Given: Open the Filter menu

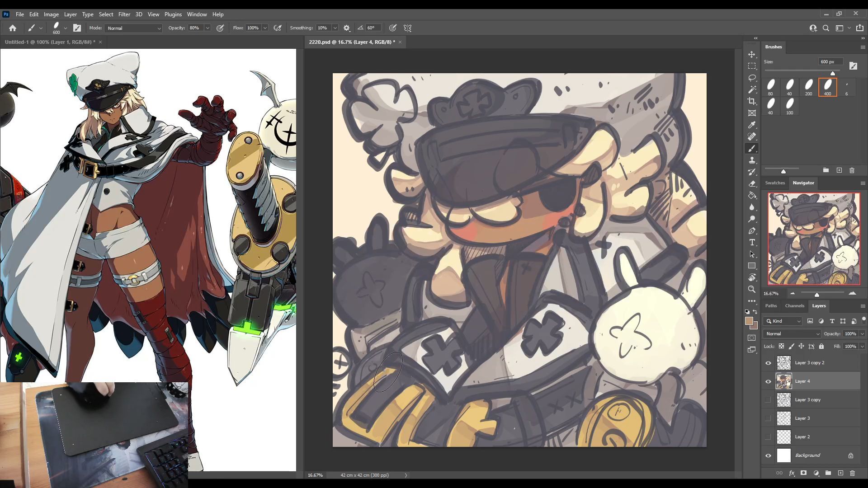Looking at the screenshot, I should point(124,14).
